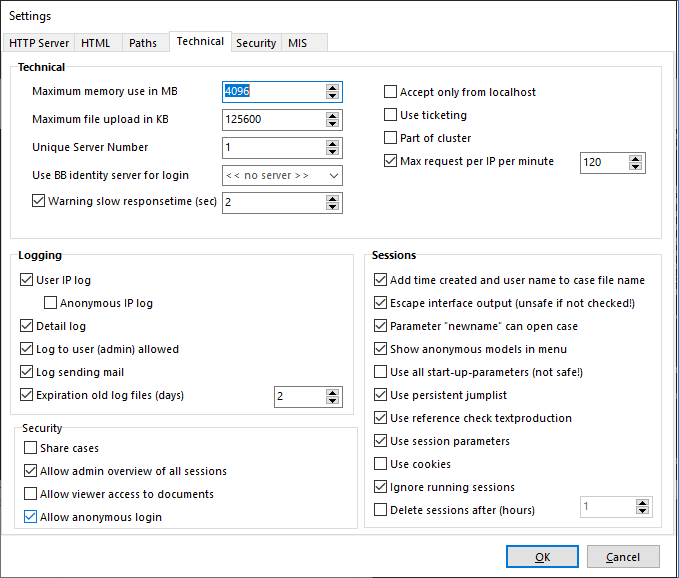Image resolution: width=679 pixels, height=578 pixels.
Task: Click the Maximum file upload input field
Action: pos(274,119)
